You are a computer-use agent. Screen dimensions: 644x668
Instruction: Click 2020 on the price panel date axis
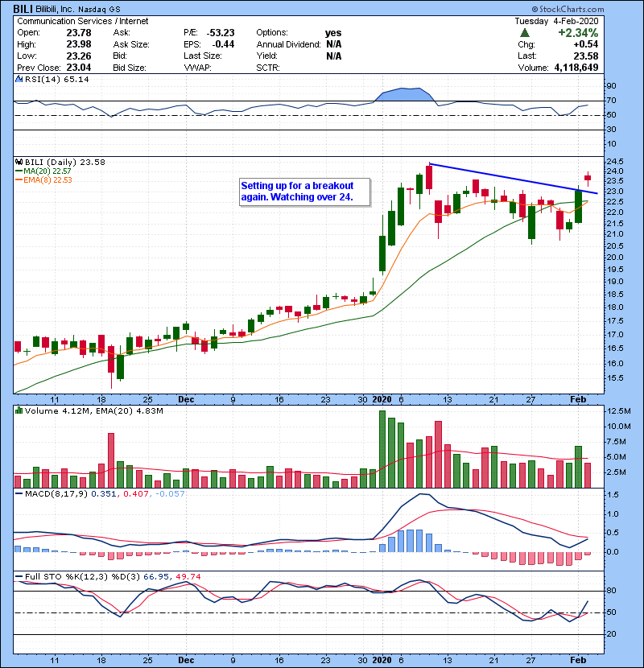click(382, 400)
